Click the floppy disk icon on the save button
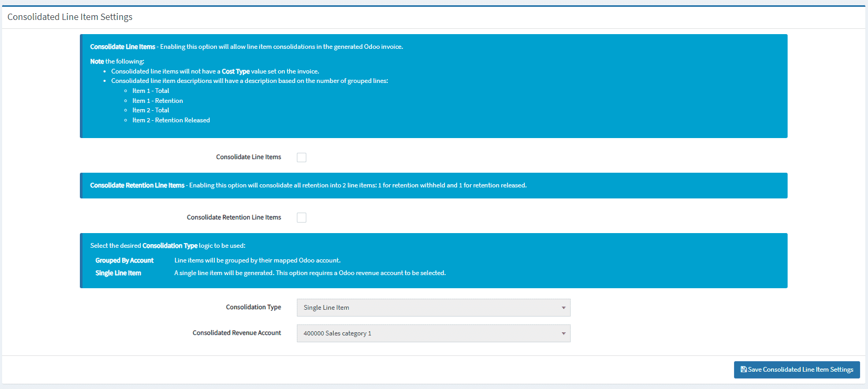This screenshot has width=868, height=389. click(x=743, y=370)
